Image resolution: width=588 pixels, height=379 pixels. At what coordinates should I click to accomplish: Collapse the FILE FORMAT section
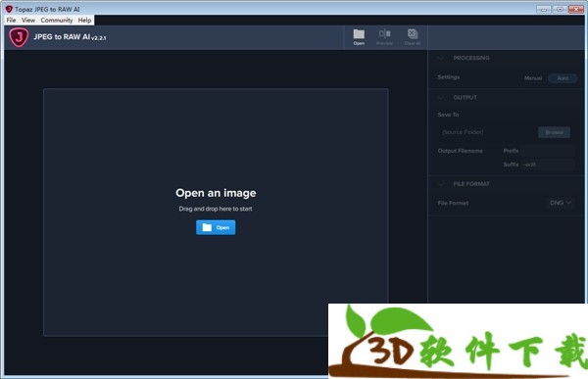[441, 184]
